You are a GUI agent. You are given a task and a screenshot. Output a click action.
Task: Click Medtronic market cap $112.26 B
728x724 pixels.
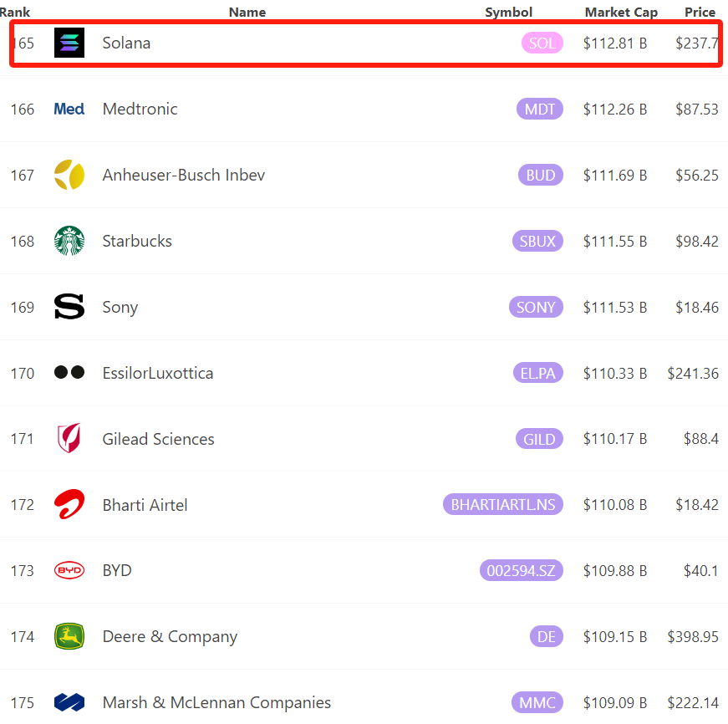615,110
